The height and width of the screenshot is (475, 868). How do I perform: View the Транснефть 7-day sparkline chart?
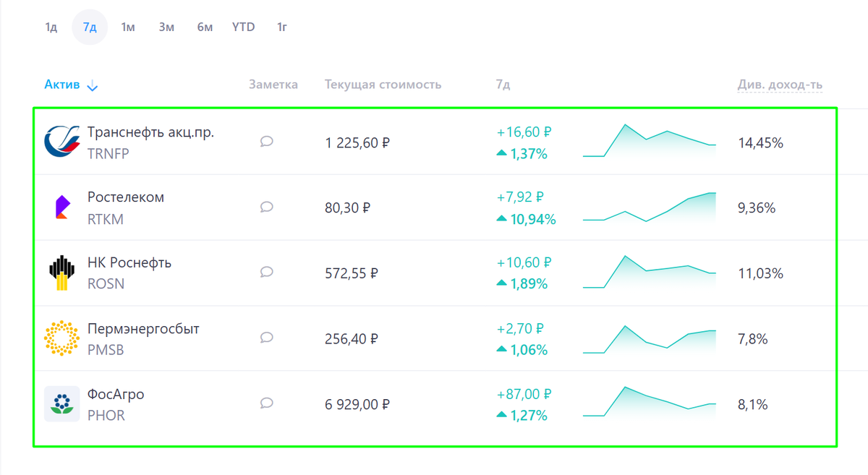point(650,140)
